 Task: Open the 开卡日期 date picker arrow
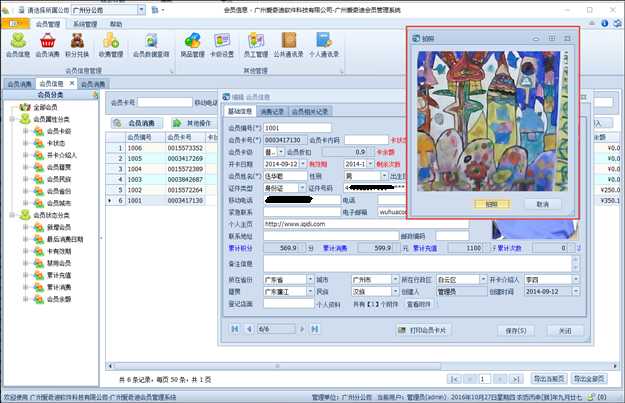(303, 164)
